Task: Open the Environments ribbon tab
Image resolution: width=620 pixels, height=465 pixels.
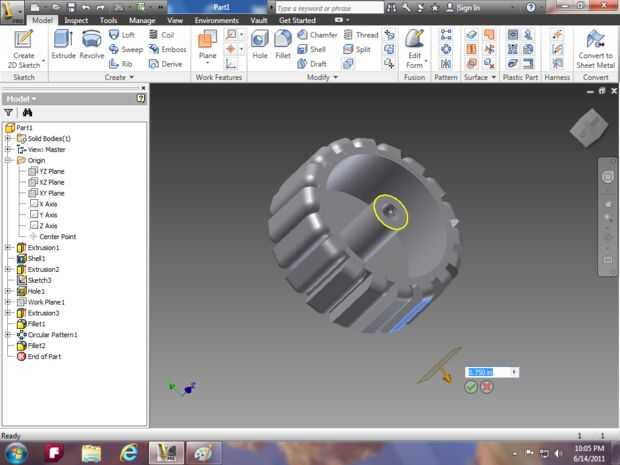Action: [x=216, y=20]
